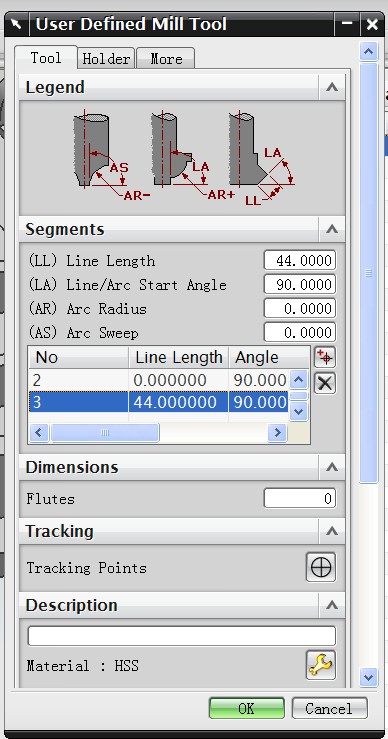Image resolution: width=388 pixels, height=739 pixels.
Task: Click the title bar arrow menu icon
Action: click(x=16, y=24)
